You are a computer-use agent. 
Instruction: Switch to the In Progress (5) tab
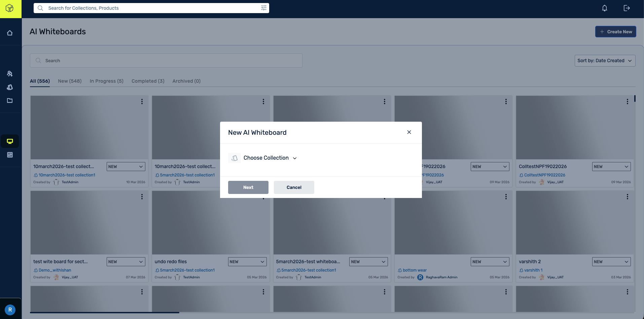[x=106, y=81]
